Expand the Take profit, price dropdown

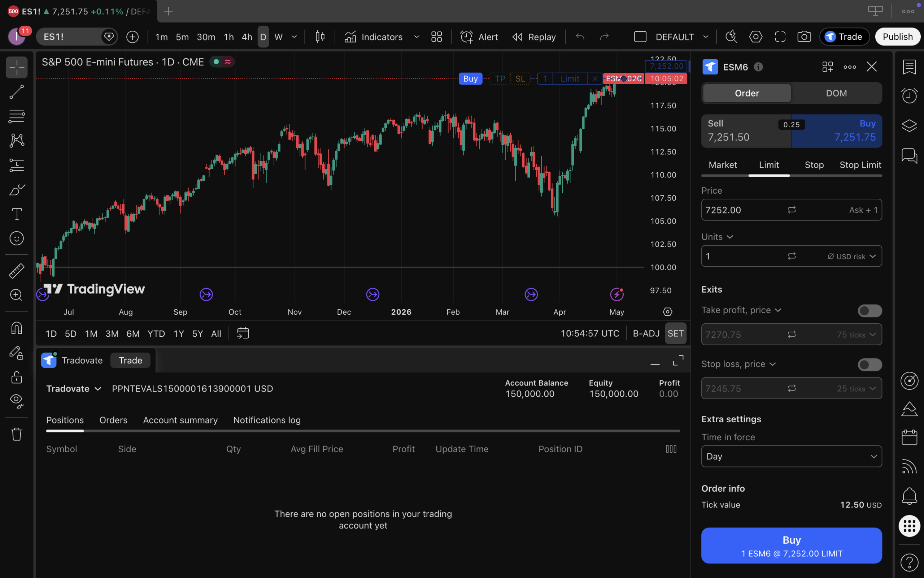coord(741,310)
